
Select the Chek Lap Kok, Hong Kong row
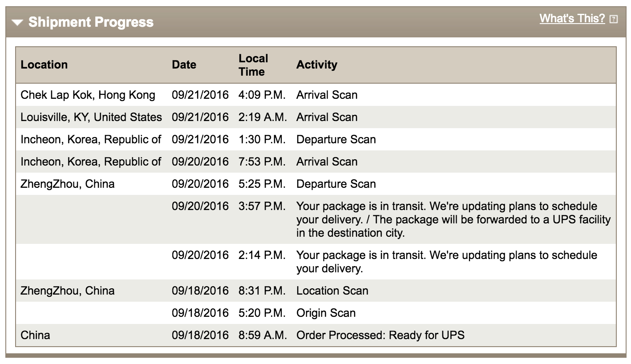coord(316,95)
